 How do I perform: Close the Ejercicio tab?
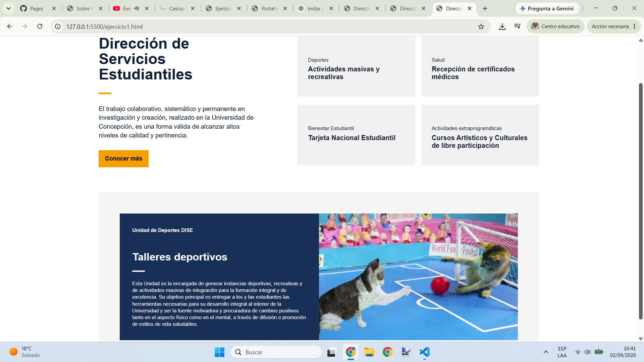click(239, 8)
